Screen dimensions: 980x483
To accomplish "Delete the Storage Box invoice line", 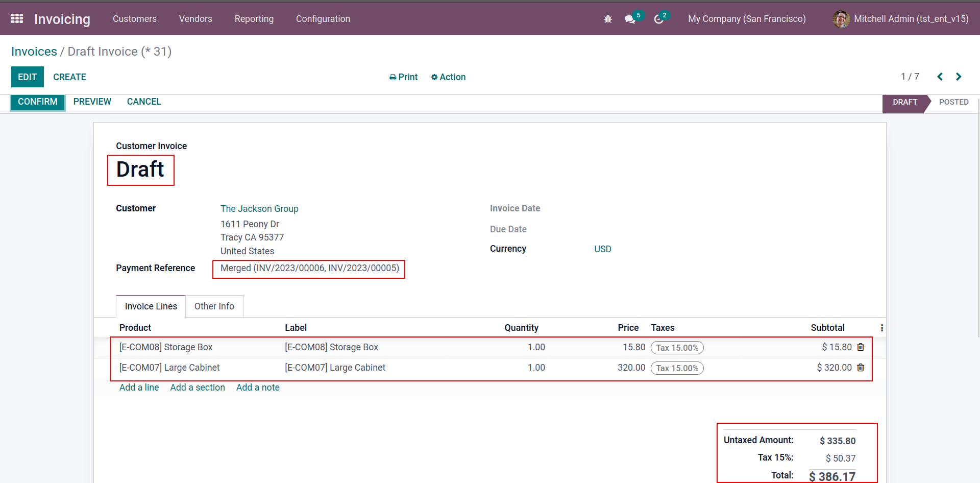I will click(861, 347).
